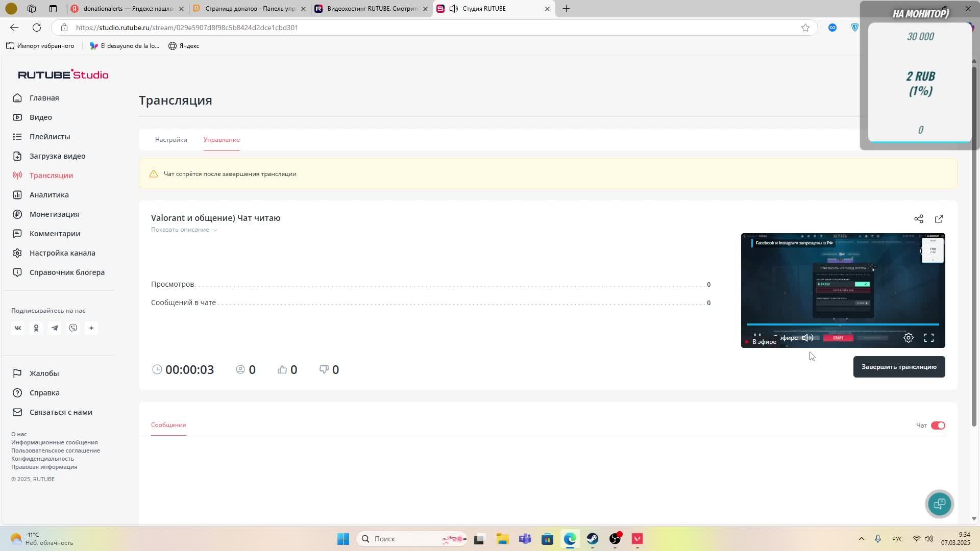Open Правовая информация footer link
The image size is (980, 551).
coord(44,467)
